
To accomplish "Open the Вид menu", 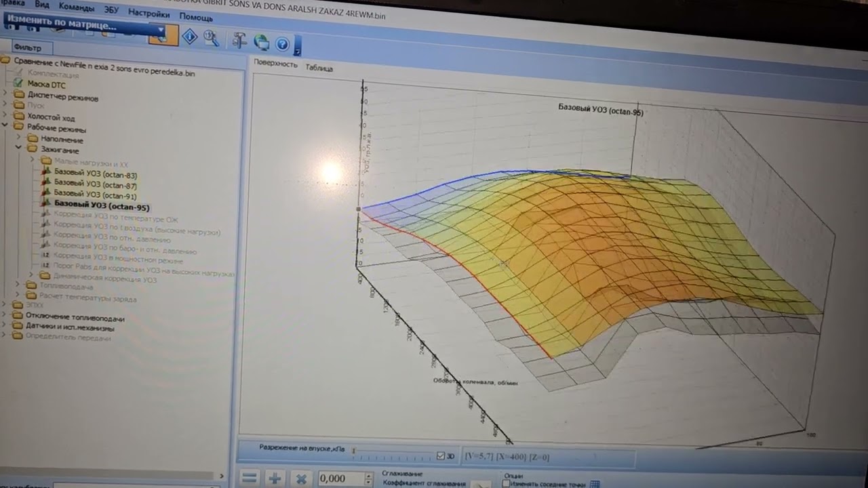I will coord(42,4).
